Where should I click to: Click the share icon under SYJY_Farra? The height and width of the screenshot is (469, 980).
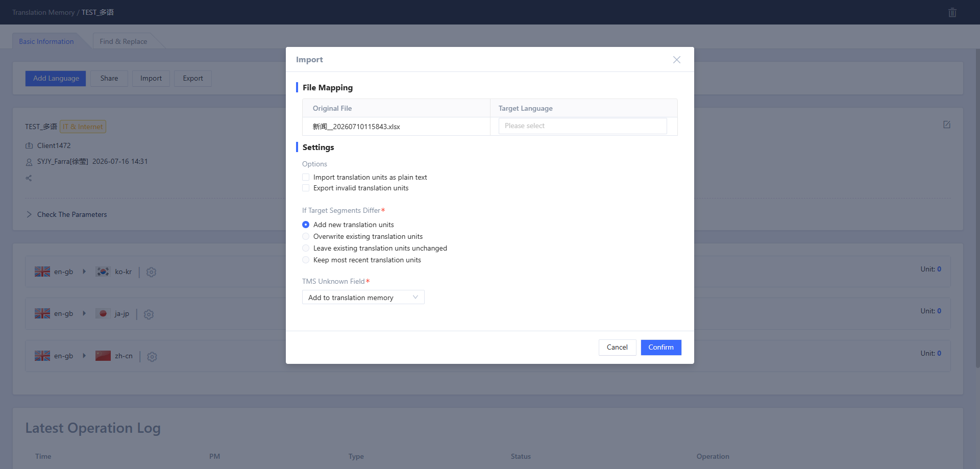(x=29, y=178)
